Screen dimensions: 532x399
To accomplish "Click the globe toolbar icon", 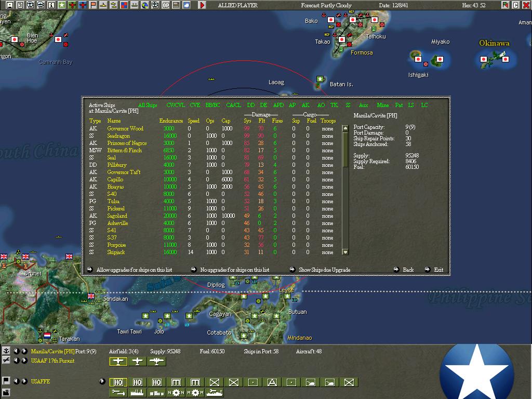I will click(x=145, y=5).
